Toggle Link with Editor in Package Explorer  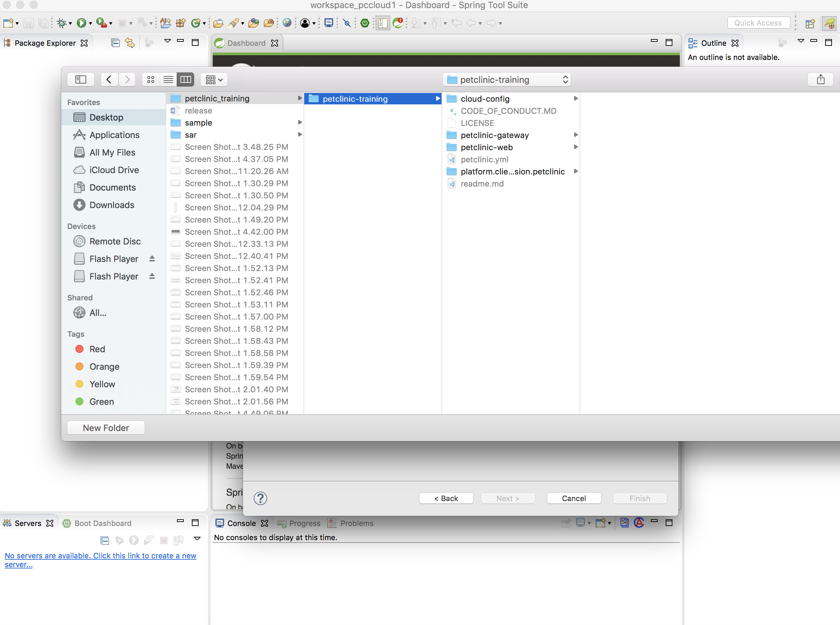pyautogui.click(x=130, y=43)
